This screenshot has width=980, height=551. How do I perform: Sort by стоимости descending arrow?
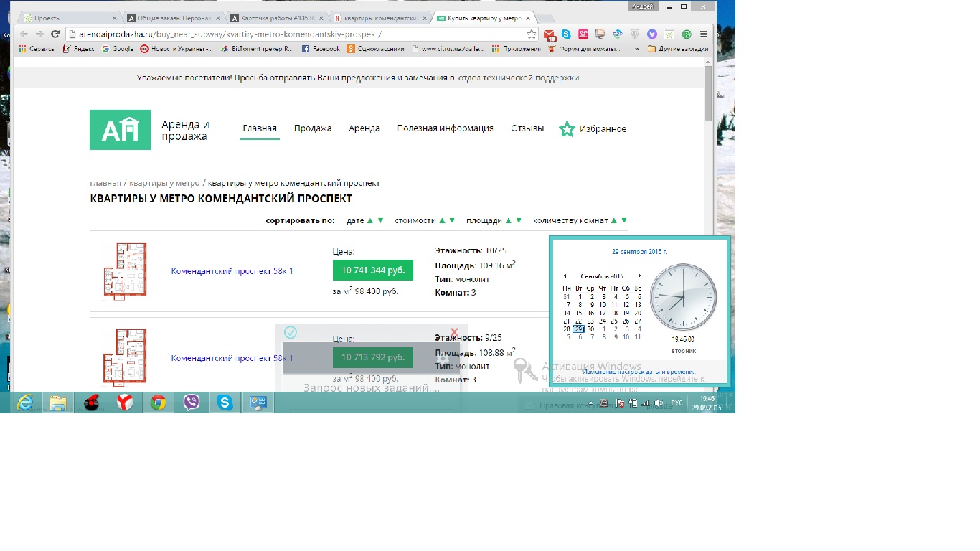pos(453,221)
